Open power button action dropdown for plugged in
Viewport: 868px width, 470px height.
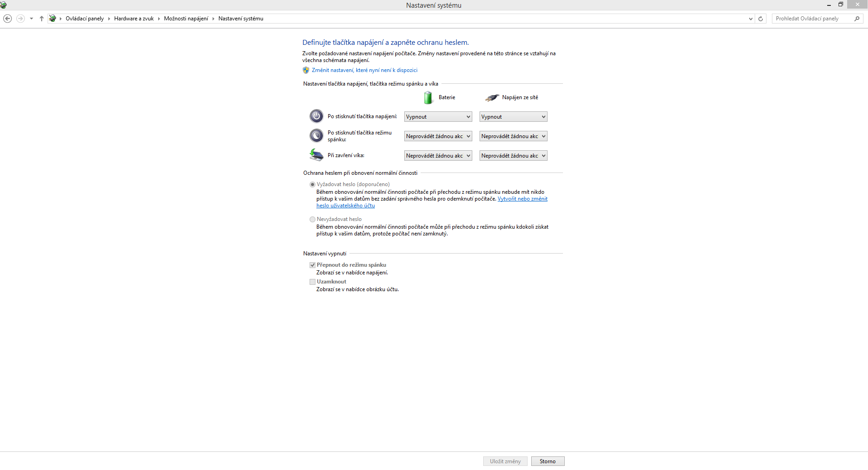tap(514, 117)
